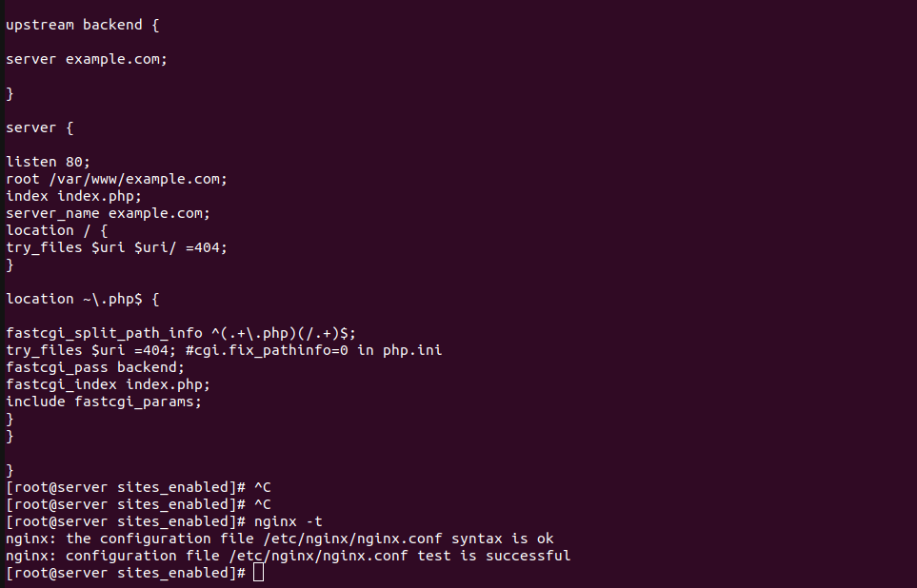
Task: Click the 'server example.com;' line
Action: (x=87, y=60)
